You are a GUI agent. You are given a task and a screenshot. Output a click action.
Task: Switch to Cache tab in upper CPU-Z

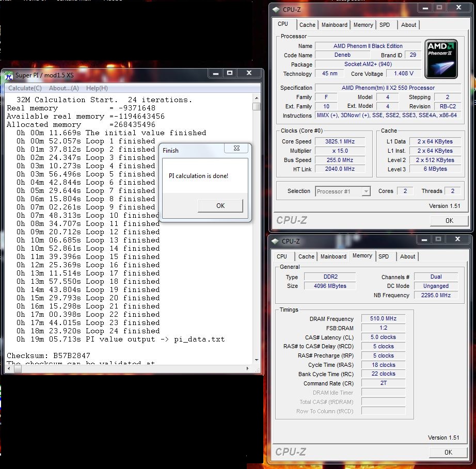[307, 25]
